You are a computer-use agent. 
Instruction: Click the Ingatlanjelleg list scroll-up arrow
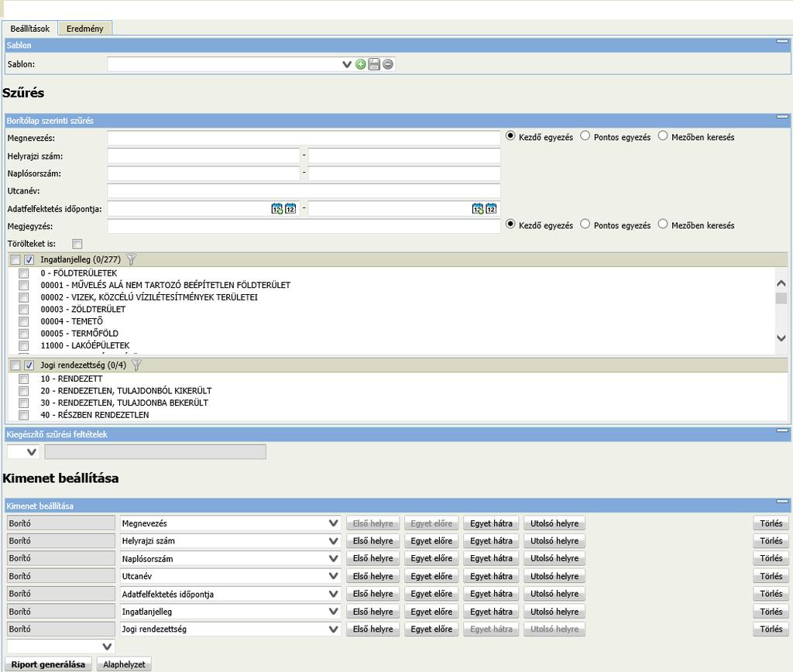tap(781, 283)
